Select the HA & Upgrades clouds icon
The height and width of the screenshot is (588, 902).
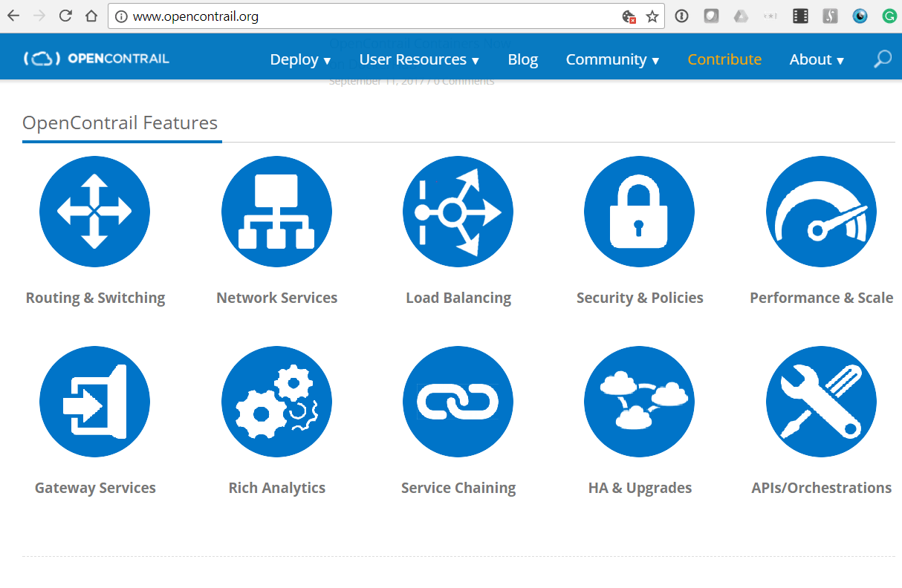639,402
